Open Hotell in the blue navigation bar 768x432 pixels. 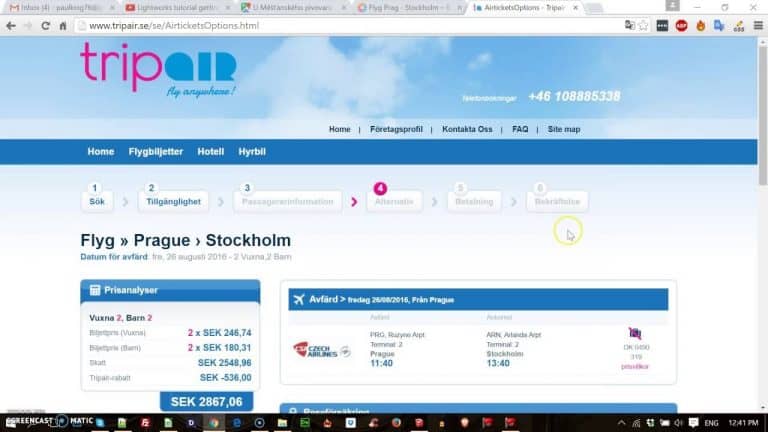pos(211,152)
